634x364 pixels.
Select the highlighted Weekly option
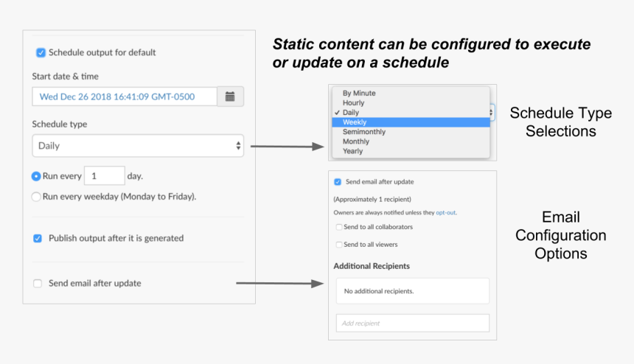[355, 122]
